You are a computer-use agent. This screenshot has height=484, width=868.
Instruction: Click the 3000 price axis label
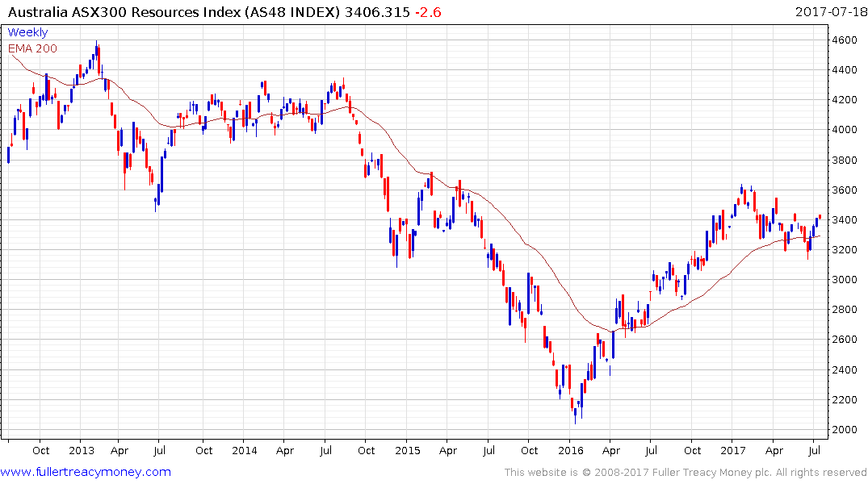coord(845,279)
